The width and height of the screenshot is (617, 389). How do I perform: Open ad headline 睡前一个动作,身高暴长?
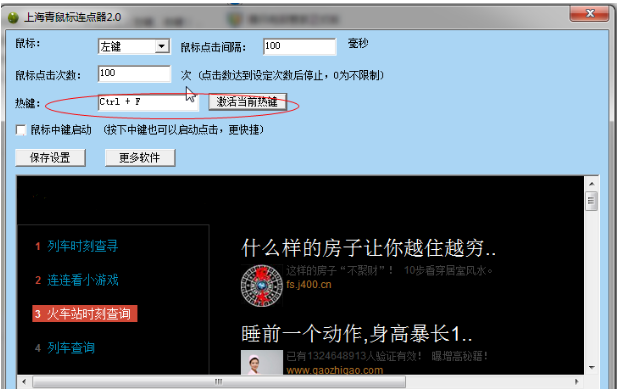pyautogui.click(x=357, y=334)
